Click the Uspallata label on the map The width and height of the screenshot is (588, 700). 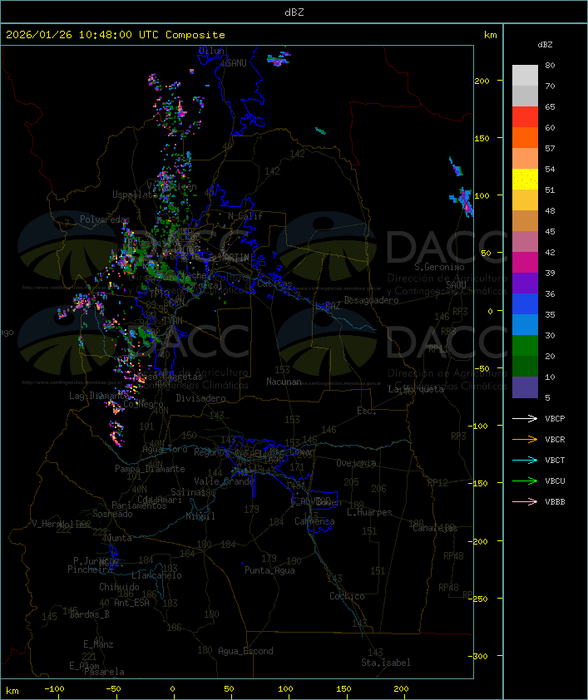(x=134, y=195)
